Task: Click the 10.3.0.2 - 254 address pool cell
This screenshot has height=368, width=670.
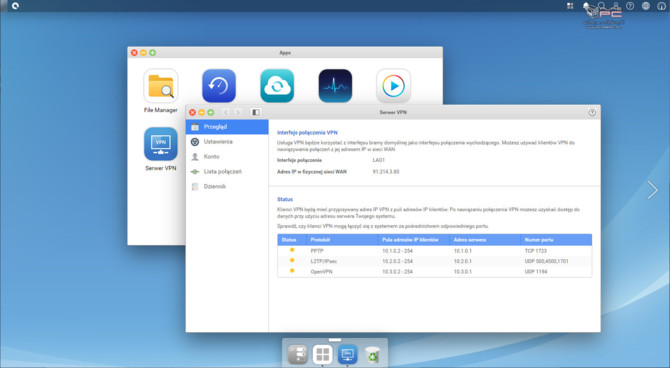Action: 397,272
